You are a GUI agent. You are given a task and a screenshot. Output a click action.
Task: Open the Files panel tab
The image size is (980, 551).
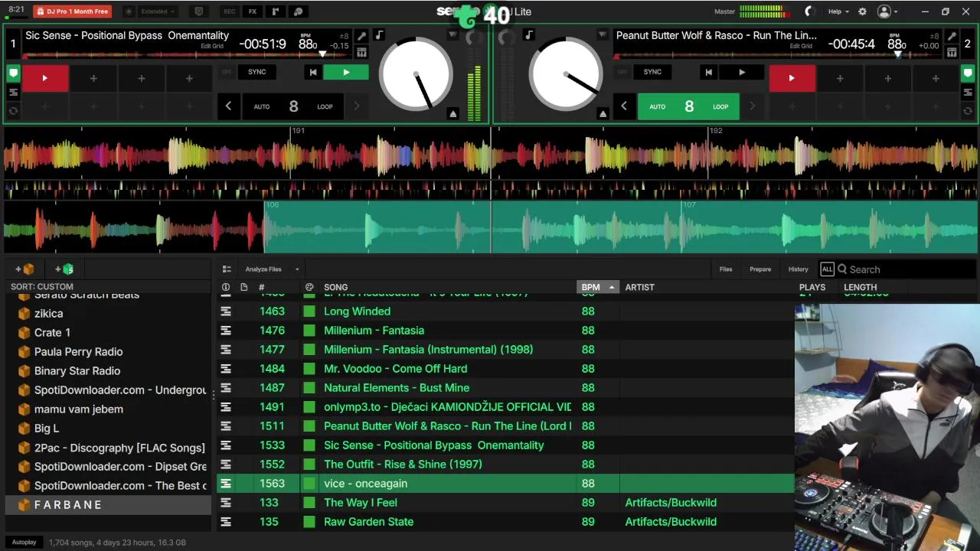726,269
